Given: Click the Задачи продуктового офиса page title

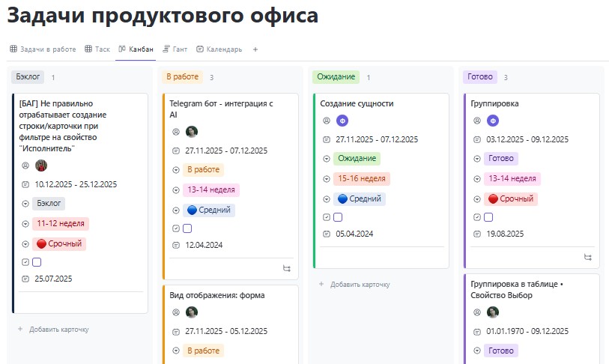Looking at the screenshot, I should pos(163,16).
